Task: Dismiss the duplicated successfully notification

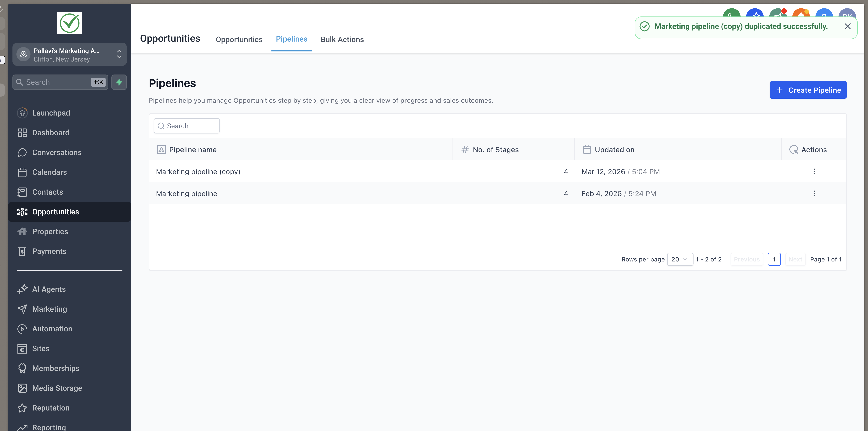Action: [847, 27]
